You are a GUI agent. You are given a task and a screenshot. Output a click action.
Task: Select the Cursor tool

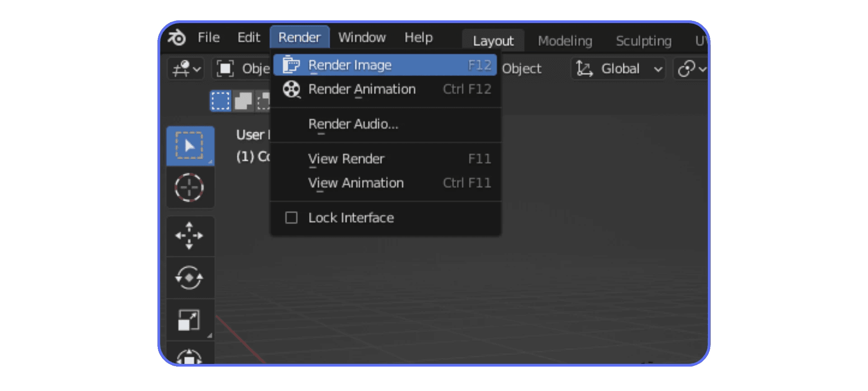(x=189, y=187)
